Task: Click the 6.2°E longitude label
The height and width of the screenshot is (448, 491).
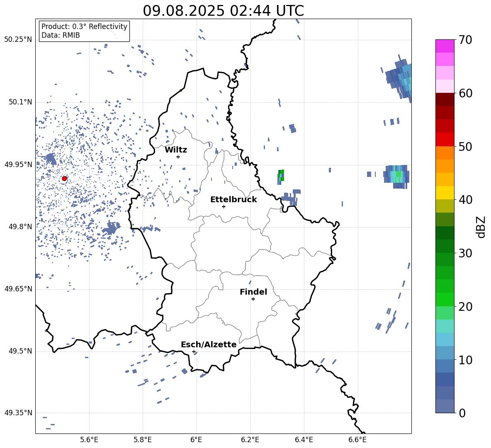Action: pyautogui.click(x=250, y=440)
